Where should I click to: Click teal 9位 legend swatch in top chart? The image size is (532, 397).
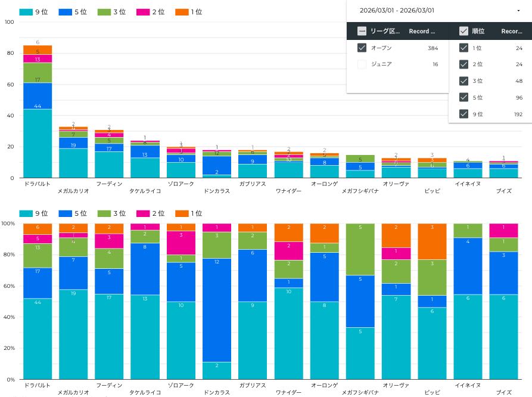click(x=25, y=11)
